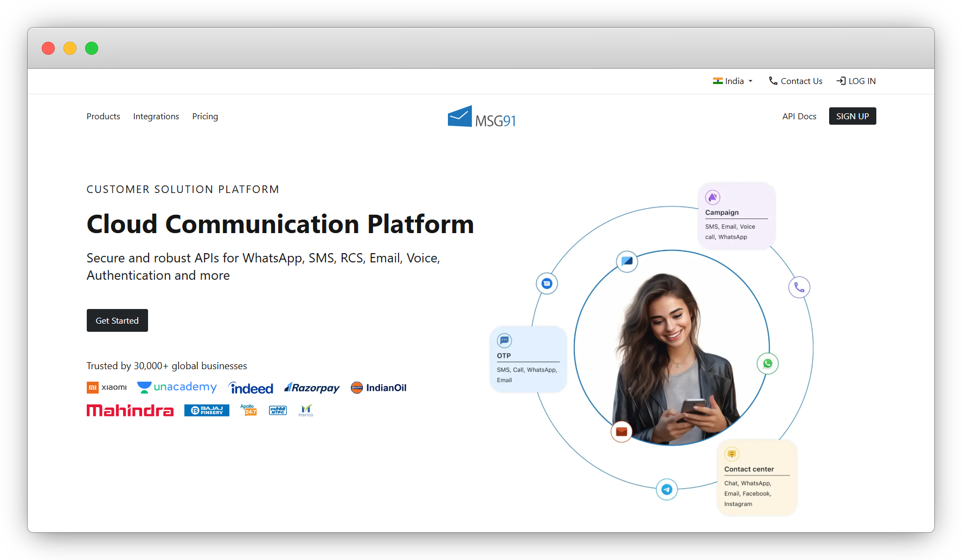
Task: Click the phone icon beside Contact Us
Action: tap(773, 81)
